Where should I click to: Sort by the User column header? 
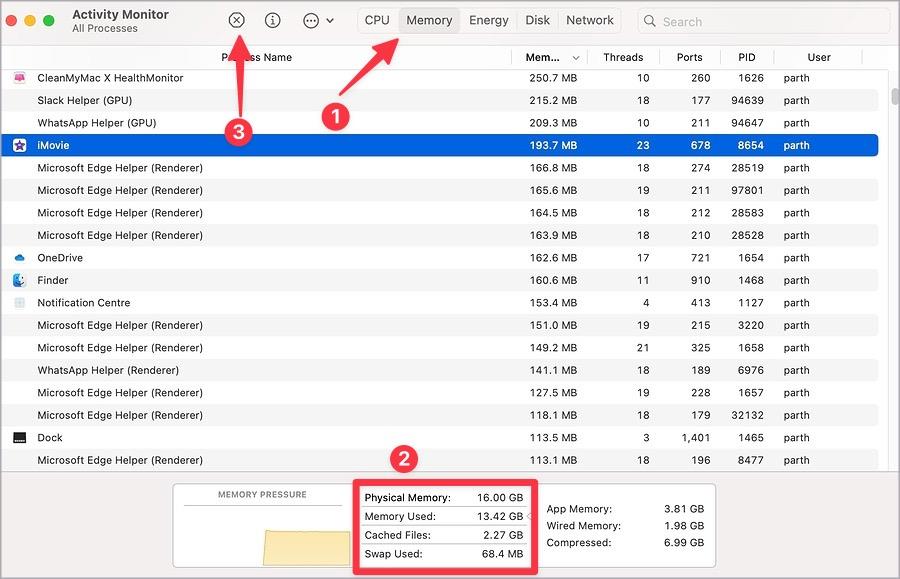(x=818, y=57)
